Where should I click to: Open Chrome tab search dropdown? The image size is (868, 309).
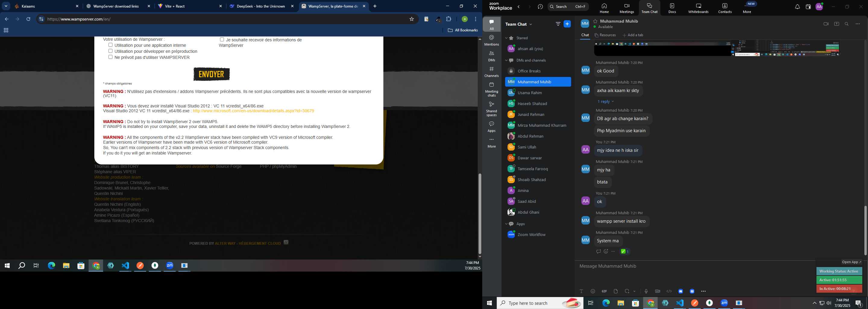[x=6, y=6]
